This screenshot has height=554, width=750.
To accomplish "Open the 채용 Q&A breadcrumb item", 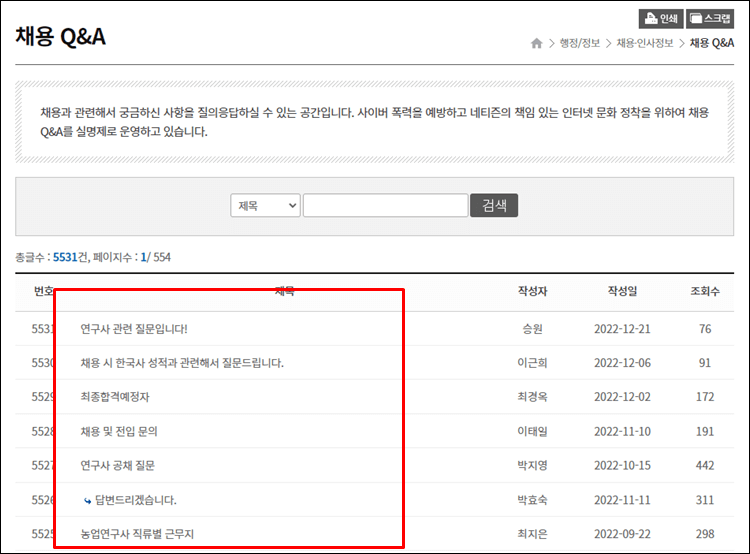I will [x=712, y=44].
